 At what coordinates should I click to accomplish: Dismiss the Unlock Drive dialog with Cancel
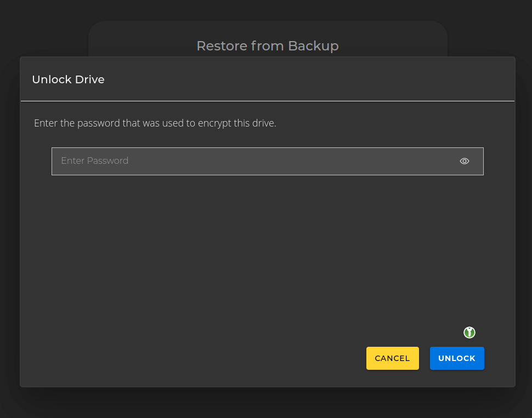392,358
